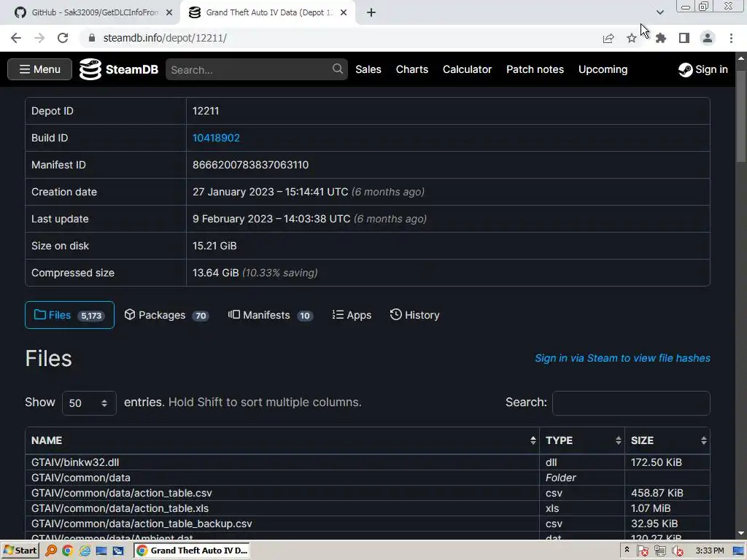
Task: Select the Size on disk value 15.21 GiB
Action: point(214,246)
